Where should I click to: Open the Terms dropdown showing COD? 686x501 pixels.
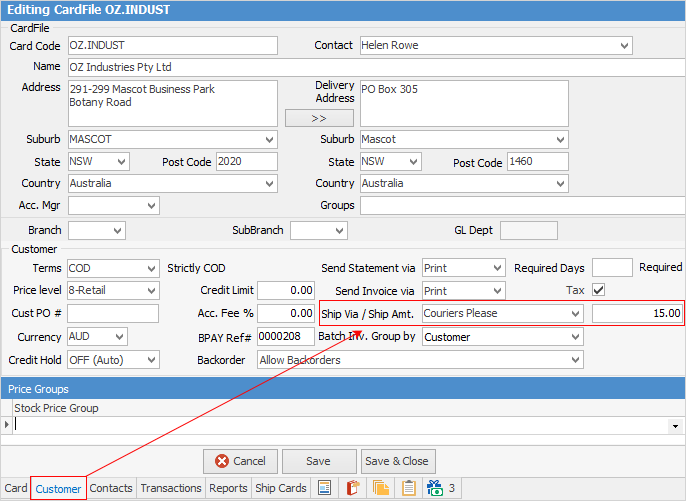[x=151, y=268]
